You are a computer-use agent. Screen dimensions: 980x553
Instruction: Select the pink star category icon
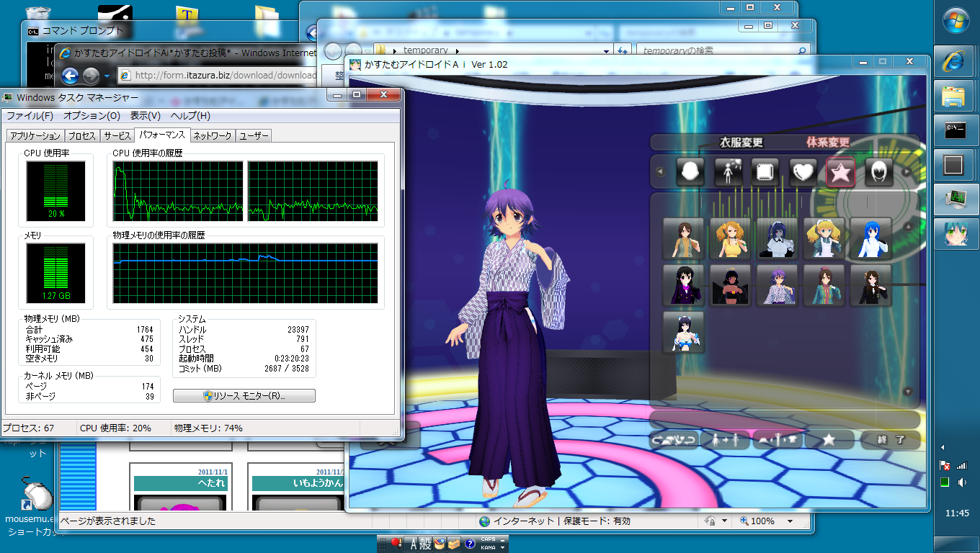(x=840, y=172)
